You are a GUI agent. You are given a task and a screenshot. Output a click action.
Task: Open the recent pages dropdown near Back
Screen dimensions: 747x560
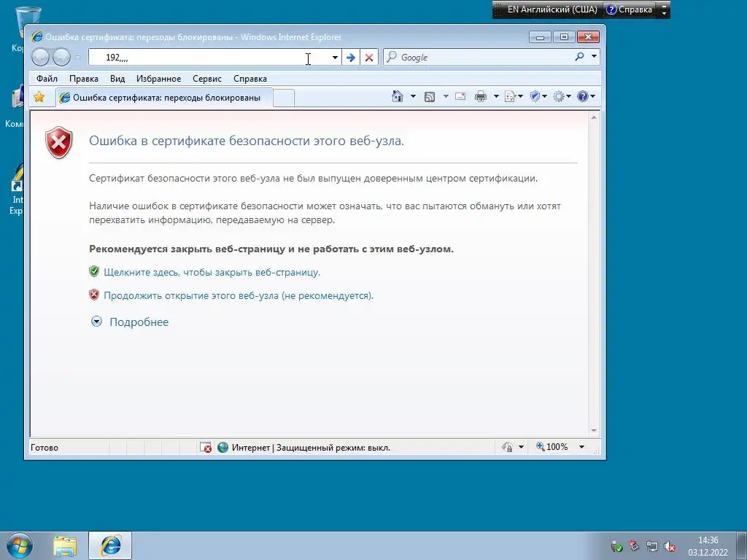(x=78, y=57)
